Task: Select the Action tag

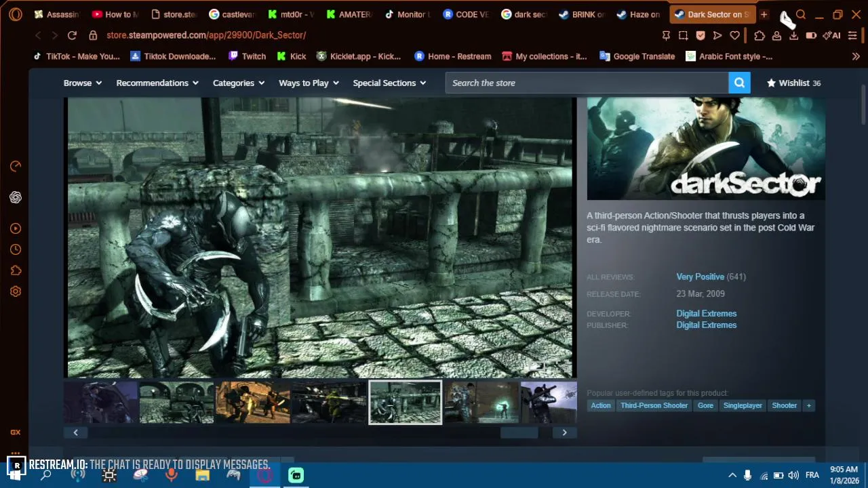Action: coord(601,405)
